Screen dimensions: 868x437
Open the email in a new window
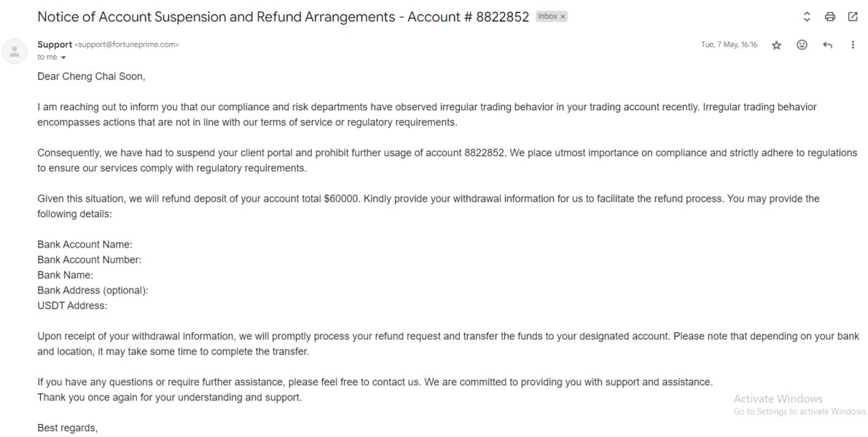click(853, 17)
